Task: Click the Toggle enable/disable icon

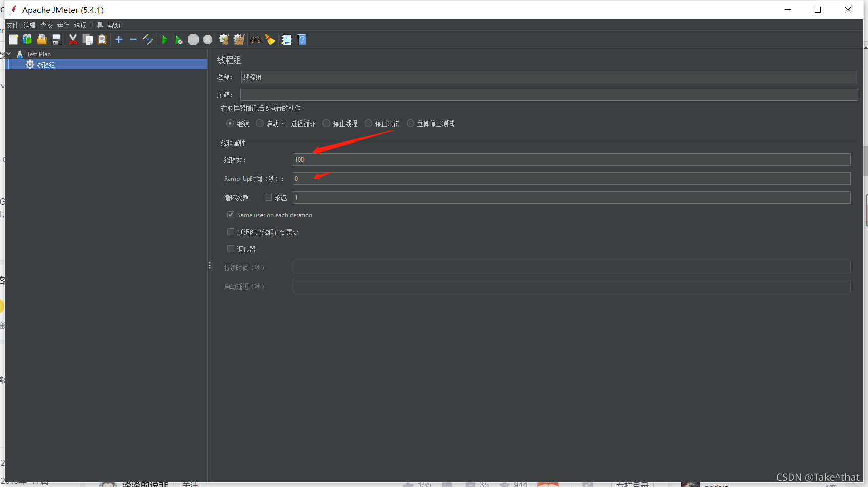Action: pyautogui.click(x=148, y=39)
